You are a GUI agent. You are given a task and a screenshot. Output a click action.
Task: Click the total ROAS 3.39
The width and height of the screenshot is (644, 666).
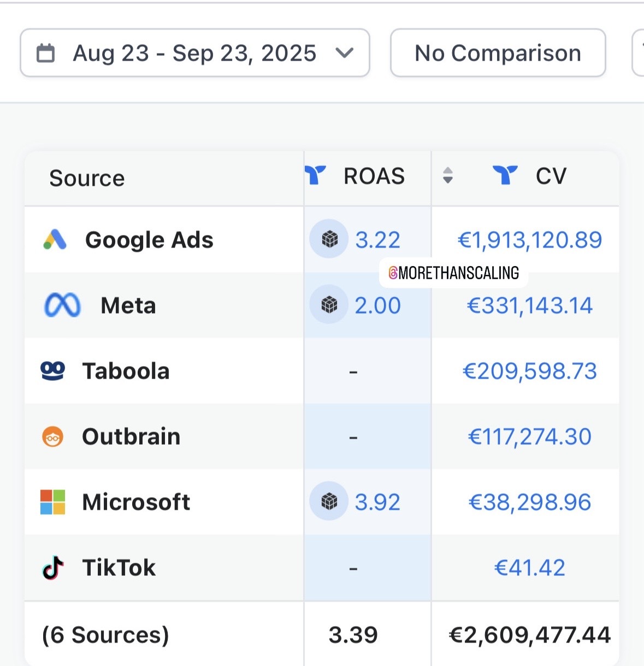(353, 635)
